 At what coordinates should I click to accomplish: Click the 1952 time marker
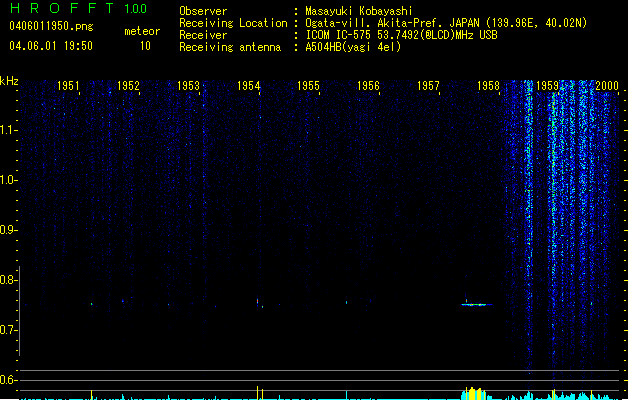coord(128,86)
